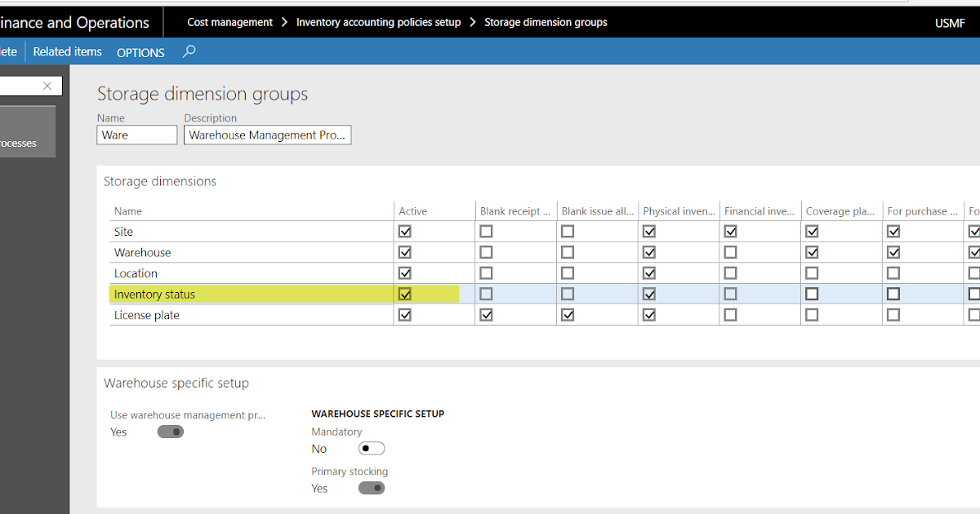Image resolution: width=980 pixels, height=514 pixels.
Task: Click the search magnifier icon in action bar
Action: tap(189, 51)
